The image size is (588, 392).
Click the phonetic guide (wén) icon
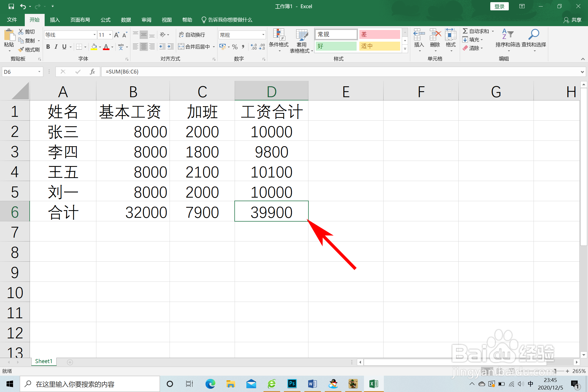[x=121, y=47]
